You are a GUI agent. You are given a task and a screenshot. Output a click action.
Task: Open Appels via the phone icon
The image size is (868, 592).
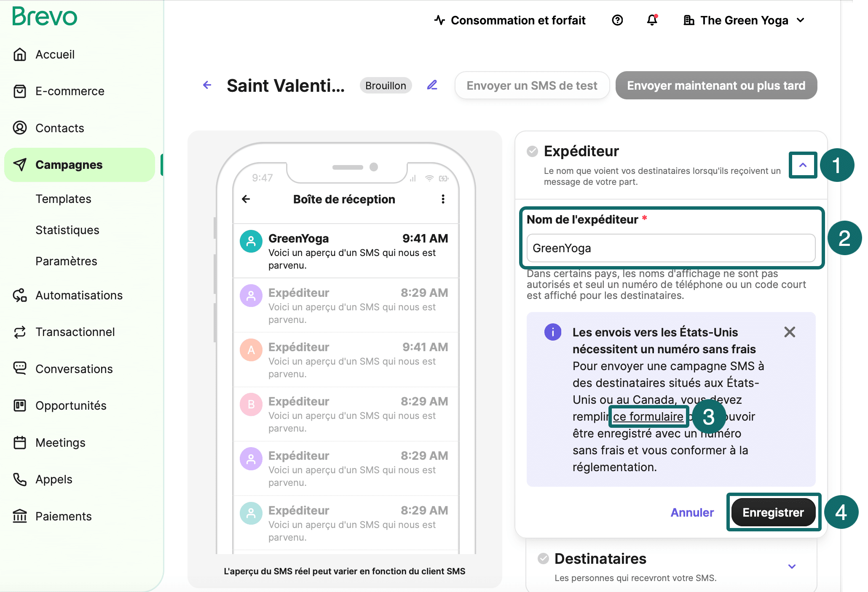20,479
